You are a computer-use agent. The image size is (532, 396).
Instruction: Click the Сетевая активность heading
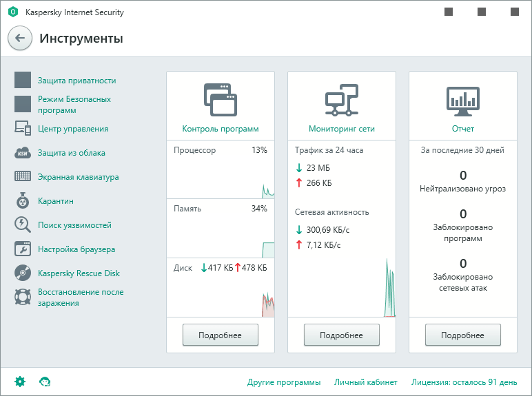tap(332, 212)
